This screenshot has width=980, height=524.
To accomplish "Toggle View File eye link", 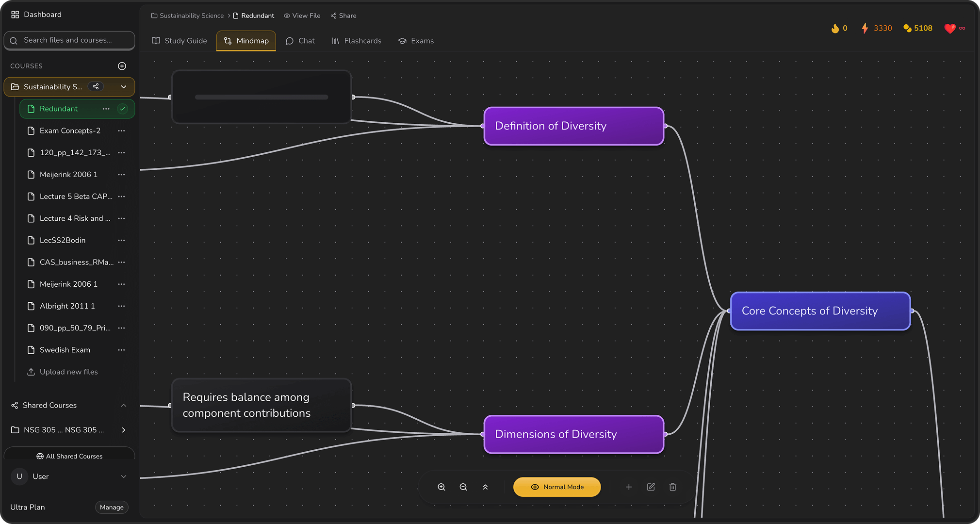I will click(x=302, y=16).
